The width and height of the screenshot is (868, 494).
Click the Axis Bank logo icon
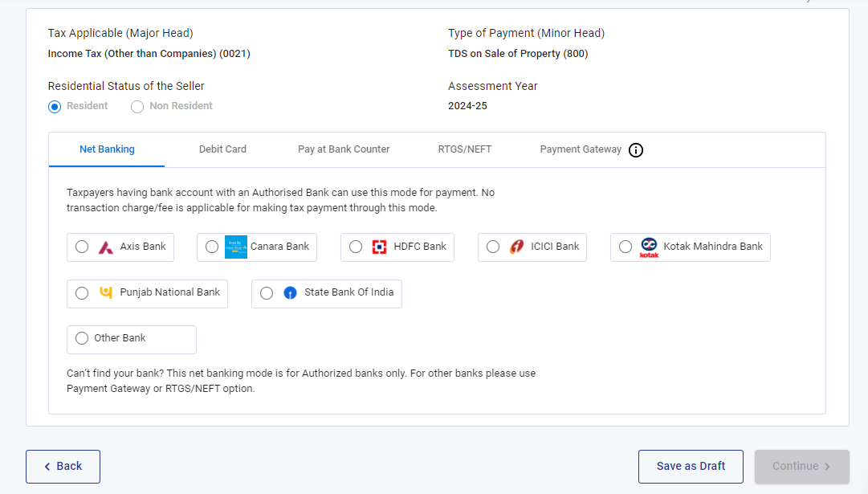104,247
